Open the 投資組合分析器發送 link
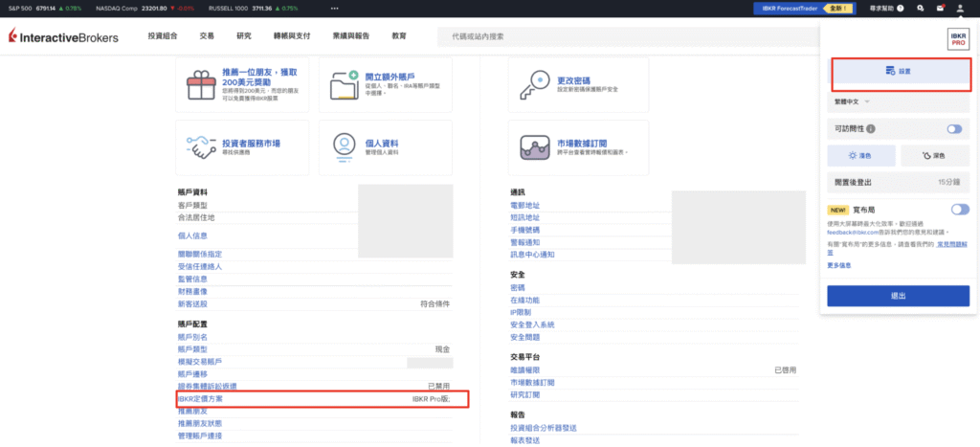 point(544,428)
